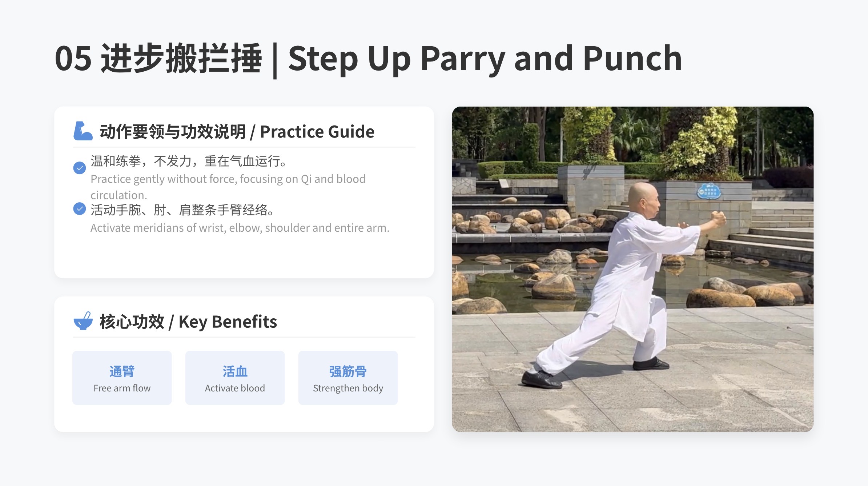868x486 pixels.
Task: Select the 强筋骨 Strengthen body card
Action: [x=348, y=378]
